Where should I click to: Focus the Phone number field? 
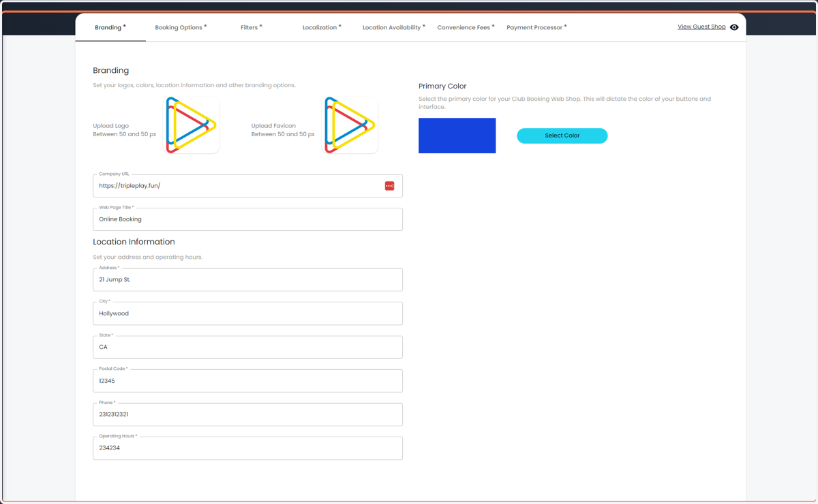click(x=247, y=414)
